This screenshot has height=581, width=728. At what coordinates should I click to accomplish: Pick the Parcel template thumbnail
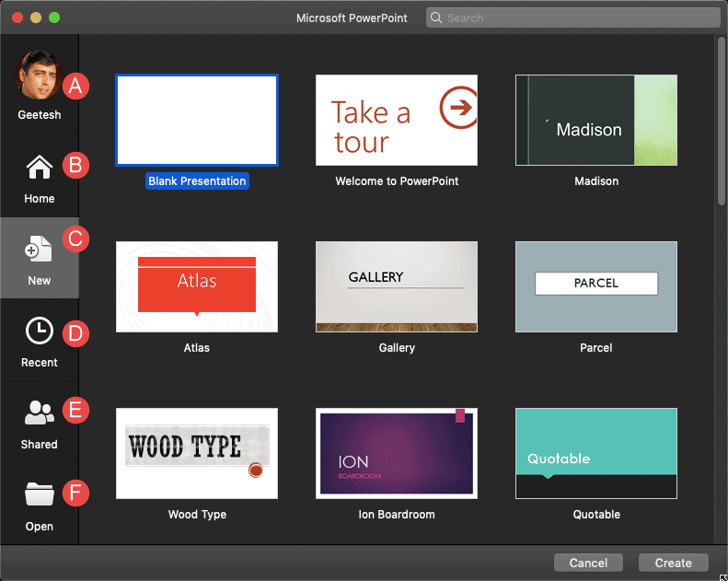pyautogui.click(x=596, y=286)
